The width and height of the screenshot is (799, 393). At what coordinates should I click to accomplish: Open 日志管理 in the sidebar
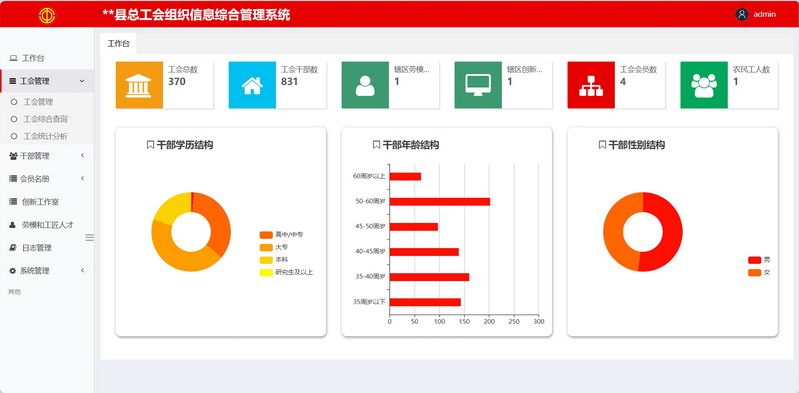pos(37,248)
